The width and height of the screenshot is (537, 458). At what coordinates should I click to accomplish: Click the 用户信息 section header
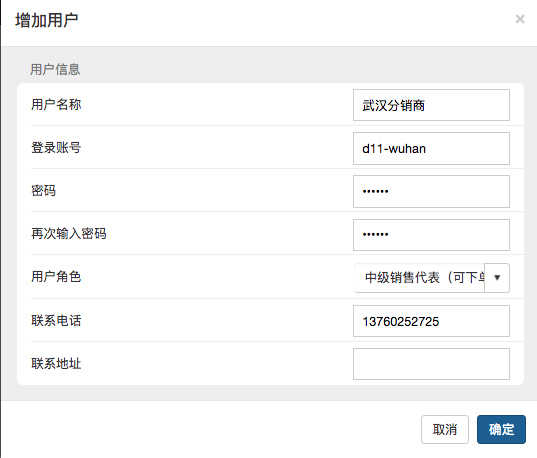tap(55, 70)
